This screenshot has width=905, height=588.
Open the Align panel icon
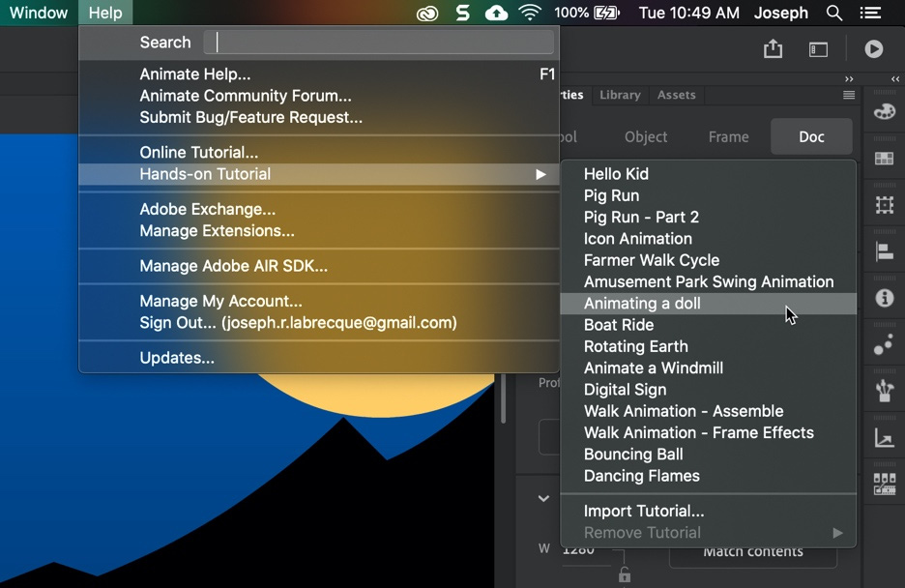(x=885, y=251)
